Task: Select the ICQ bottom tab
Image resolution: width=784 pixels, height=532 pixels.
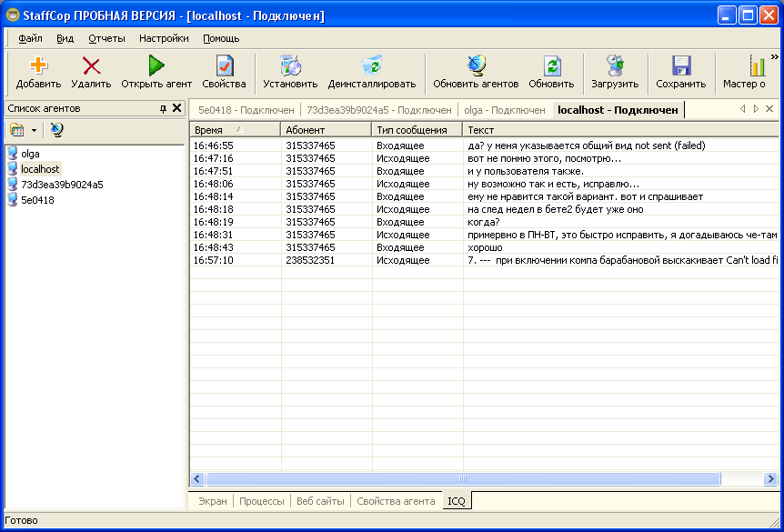Action: pyautogui.click(x=457, y=501)
